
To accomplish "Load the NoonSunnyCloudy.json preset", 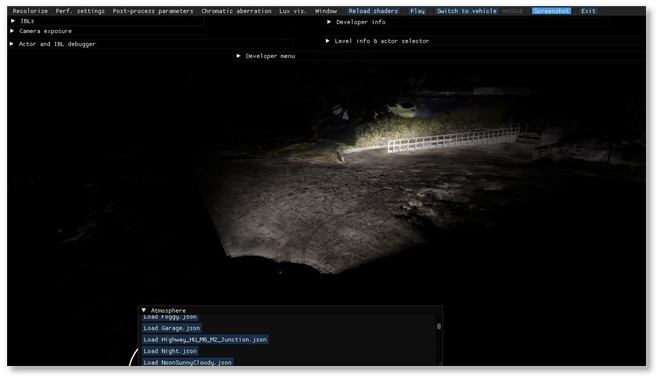I will click(188, 362).
